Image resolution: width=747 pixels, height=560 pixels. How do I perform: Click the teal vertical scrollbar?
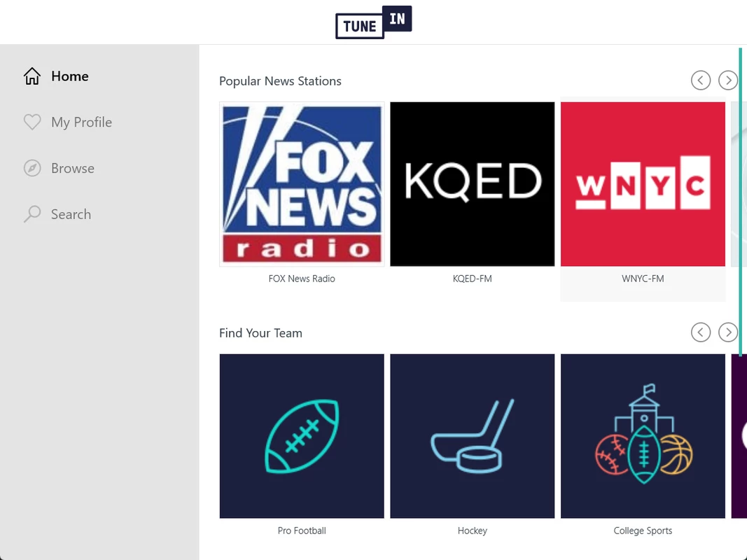(x=740, y=202)
